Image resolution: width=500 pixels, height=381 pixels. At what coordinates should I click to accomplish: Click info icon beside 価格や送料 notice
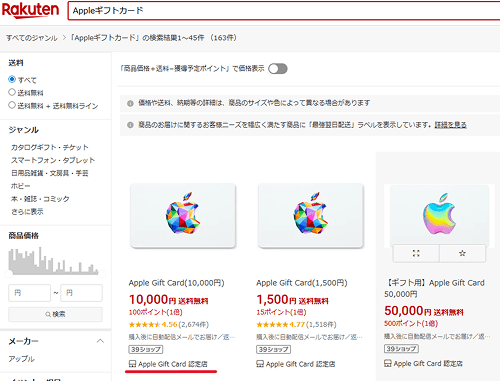pos(130,103)
